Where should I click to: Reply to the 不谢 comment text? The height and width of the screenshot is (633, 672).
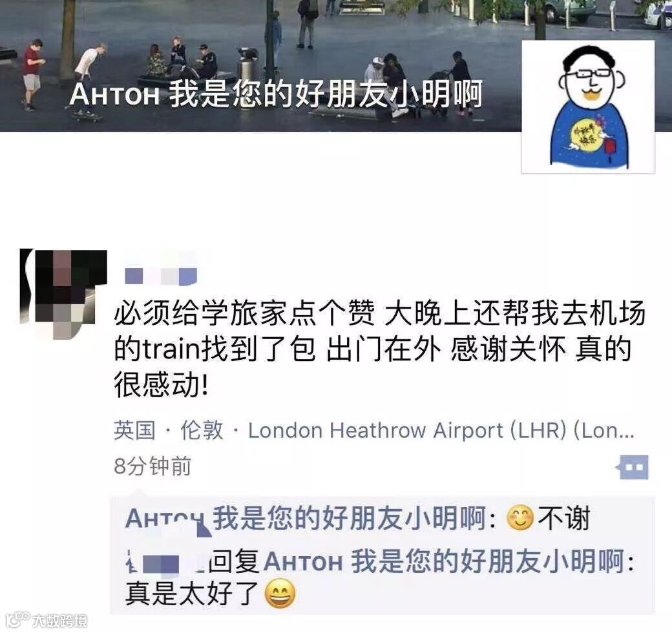[564, 518]
